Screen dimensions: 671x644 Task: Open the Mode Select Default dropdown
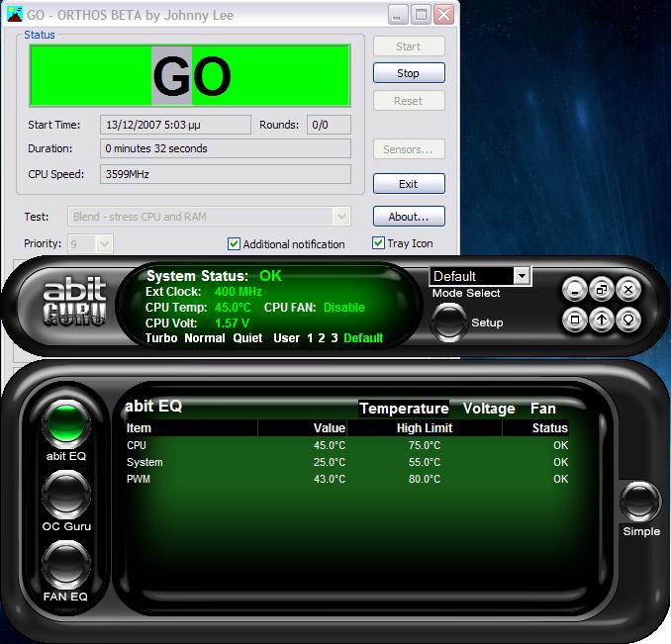point(522,276)
